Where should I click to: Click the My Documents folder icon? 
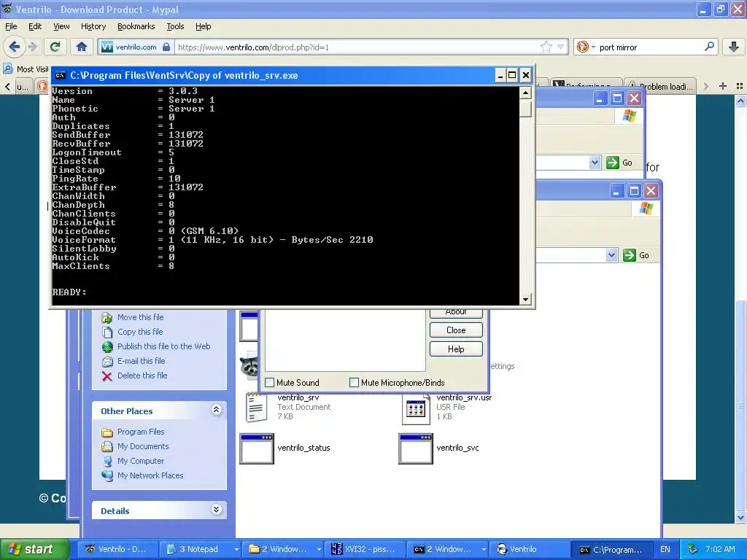(107, 447)
